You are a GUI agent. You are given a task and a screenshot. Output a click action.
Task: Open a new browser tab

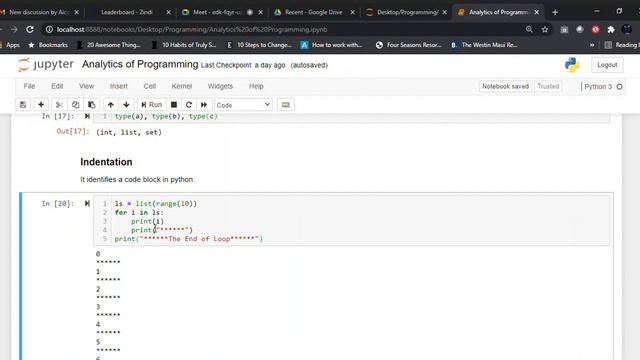pos(555,12)
